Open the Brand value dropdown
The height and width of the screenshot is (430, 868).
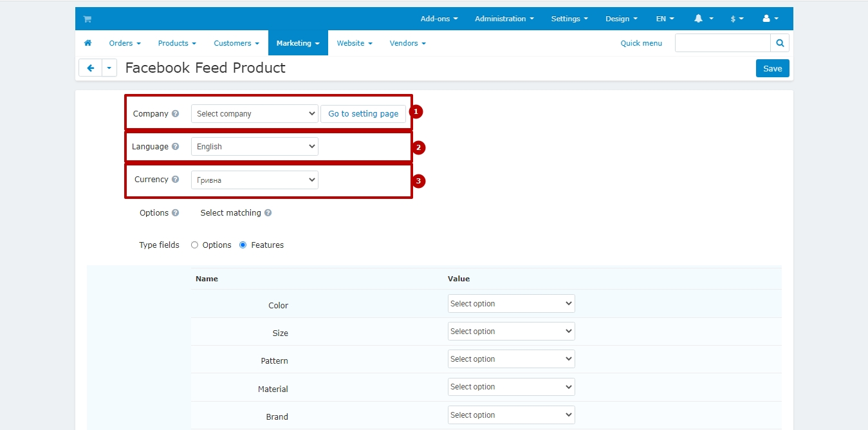[x=511, y=415]
